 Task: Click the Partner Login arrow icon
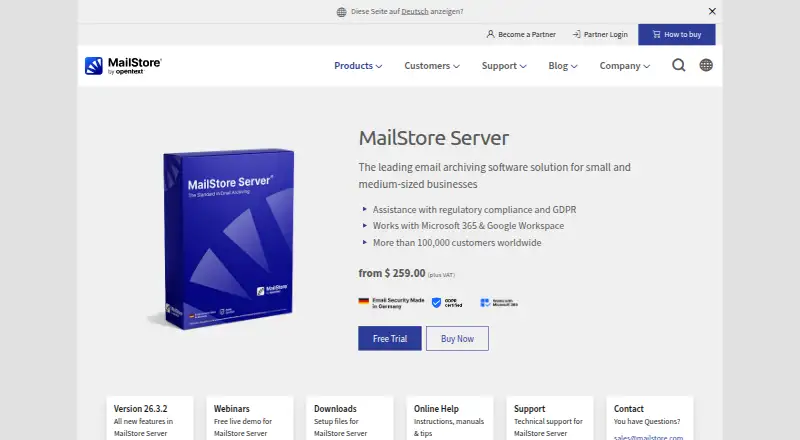click(x=577, y=34)
